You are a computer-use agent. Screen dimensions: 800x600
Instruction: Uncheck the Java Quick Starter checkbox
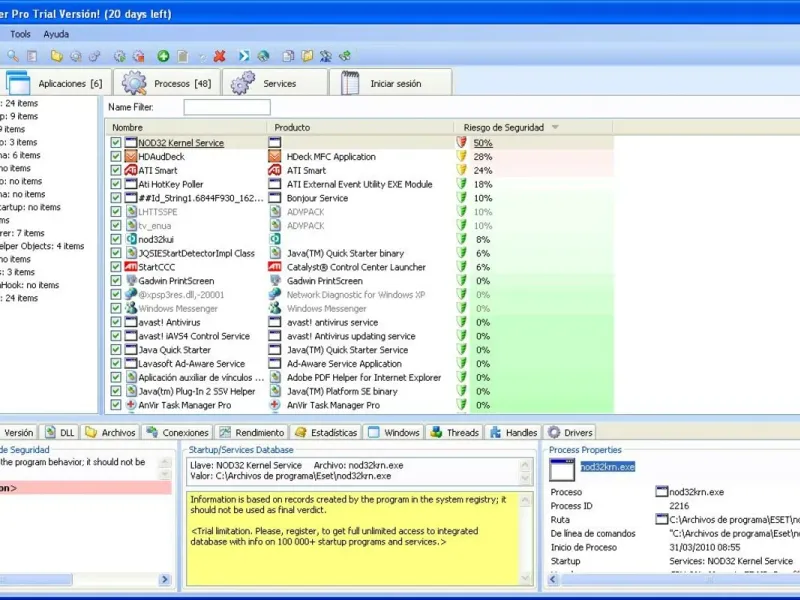coord(116,349)
